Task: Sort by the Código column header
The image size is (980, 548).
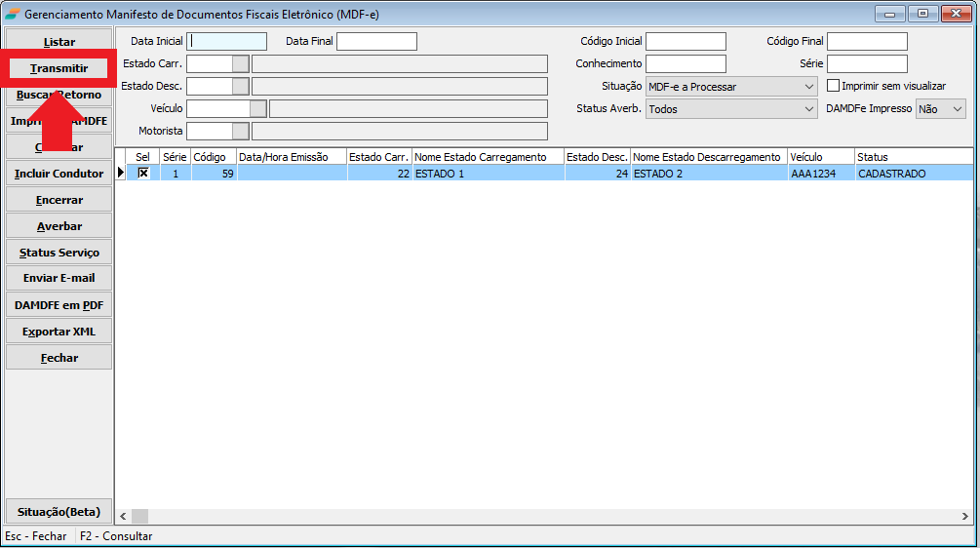Action: pyautogui.click(x=214, y=157)
